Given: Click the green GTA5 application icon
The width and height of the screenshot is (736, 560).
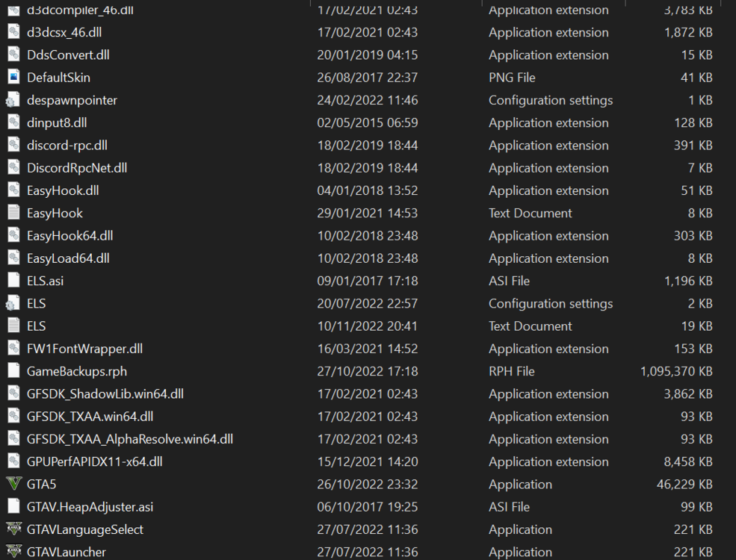Looking at the screenshot, I should tap(13, 484).
